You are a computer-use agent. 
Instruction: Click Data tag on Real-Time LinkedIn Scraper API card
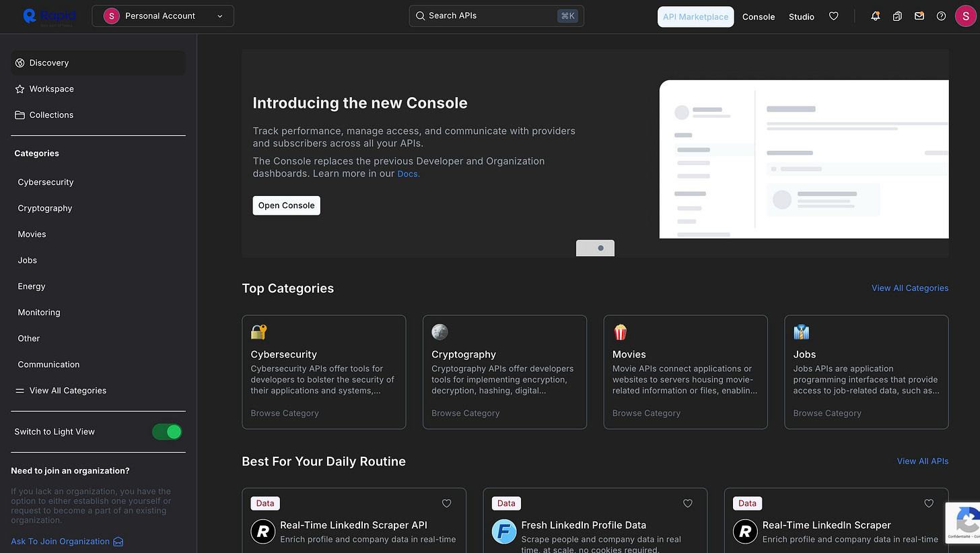pyautogui.click(x=265, y=503)
